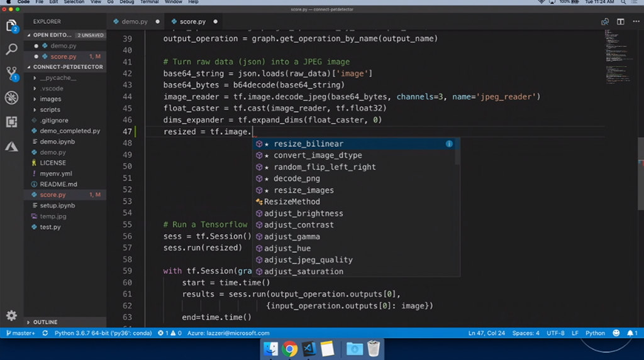
Task: Show info for resize_bilinear suggestion
Action: (x=449, y=144)
